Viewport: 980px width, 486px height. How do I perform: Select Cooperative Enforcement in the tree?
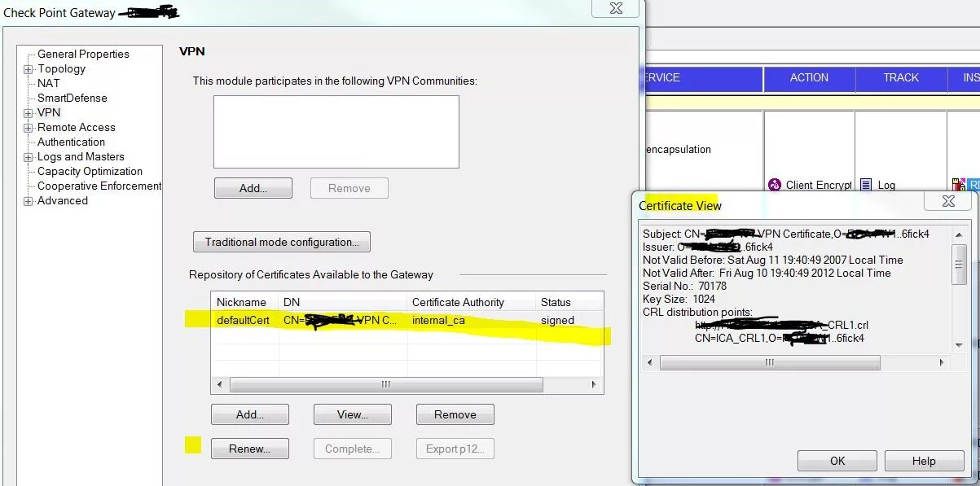99,186
